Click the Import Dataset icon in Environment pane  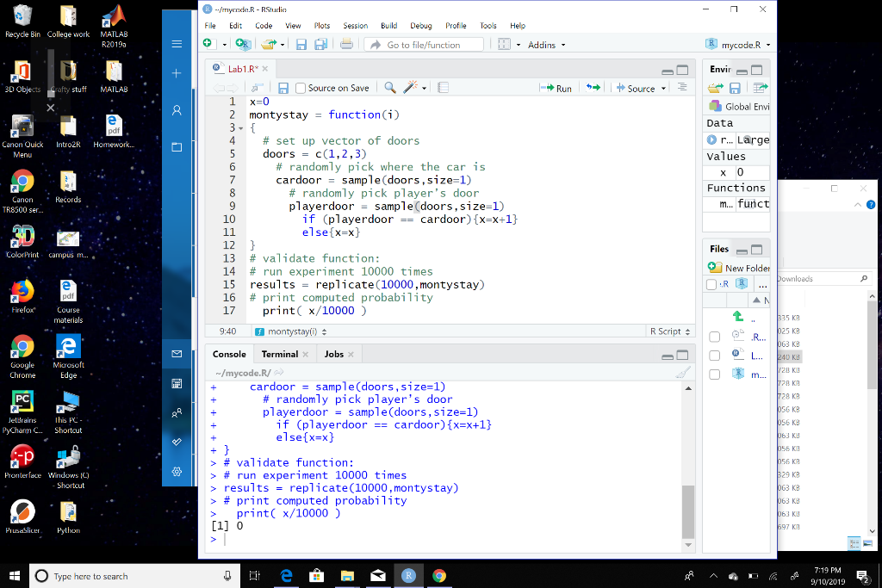(760, 86)
